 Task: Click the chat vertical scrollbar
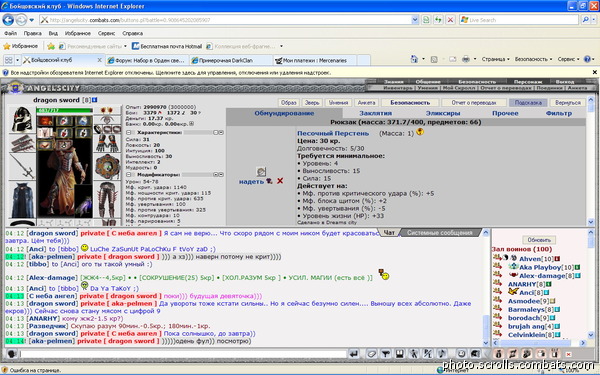point(486,288)
